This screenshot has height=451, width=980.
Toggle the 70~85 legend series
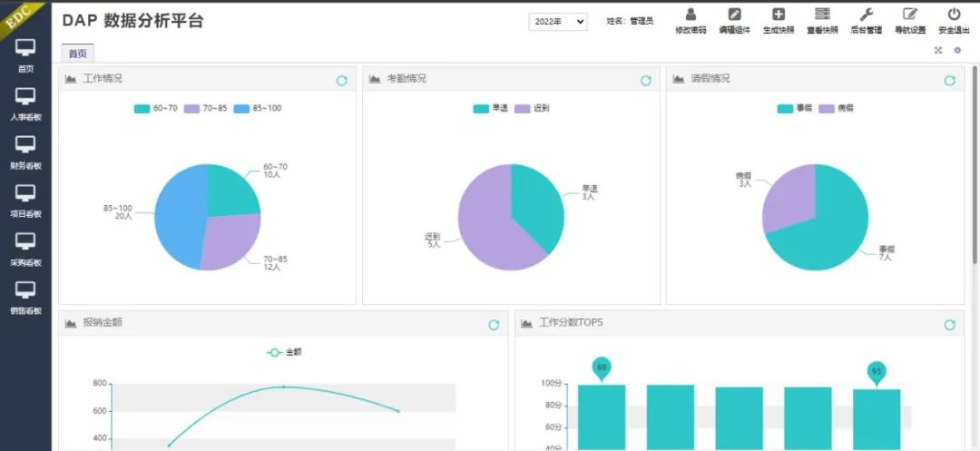(206, 109)
